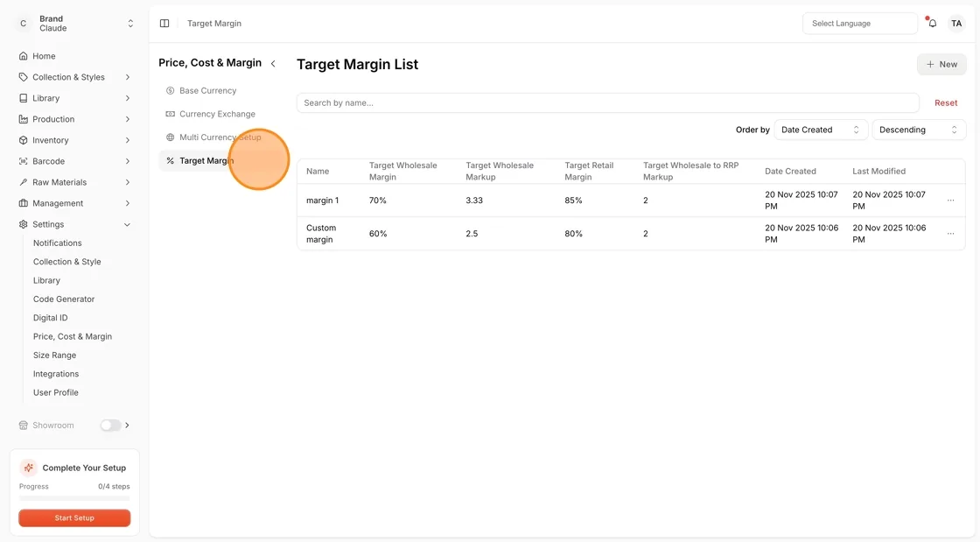Open row actions for margin 1

pyautogui.click(x=950, y=201)
